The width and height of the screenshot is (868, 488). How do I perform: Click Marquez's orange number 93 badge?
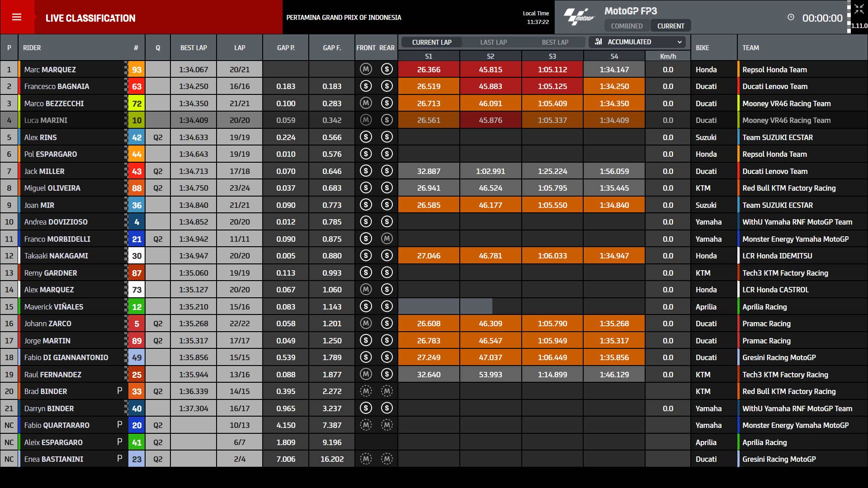point(137,70)
